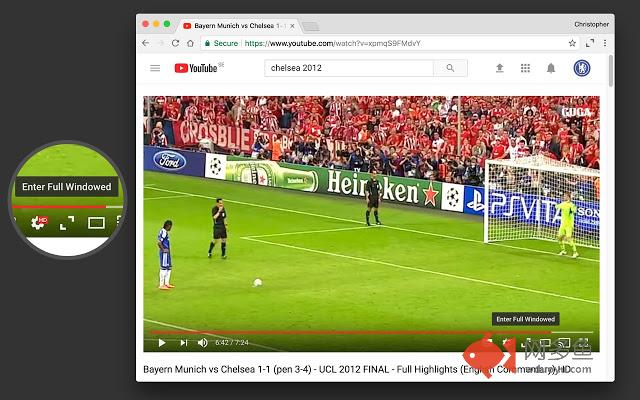The image size is (640, 400).
Task: Click the page's vertical scrollbar
Action: point(611,71)
